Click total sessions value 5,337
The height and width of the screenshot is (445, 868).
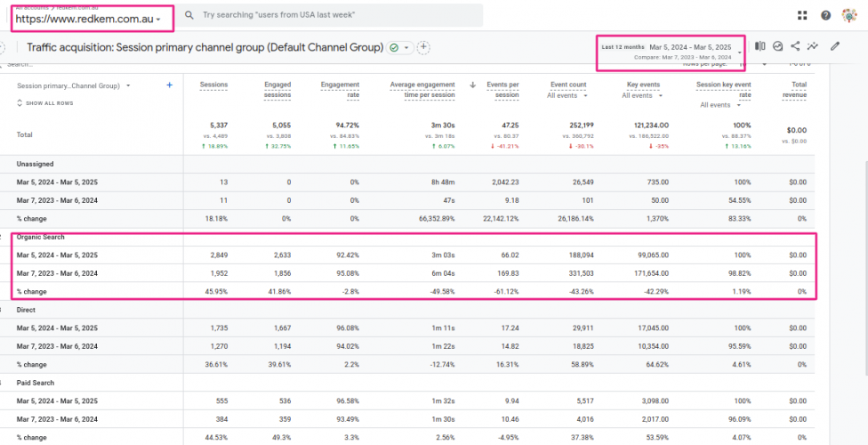click(x=219, y=125)
